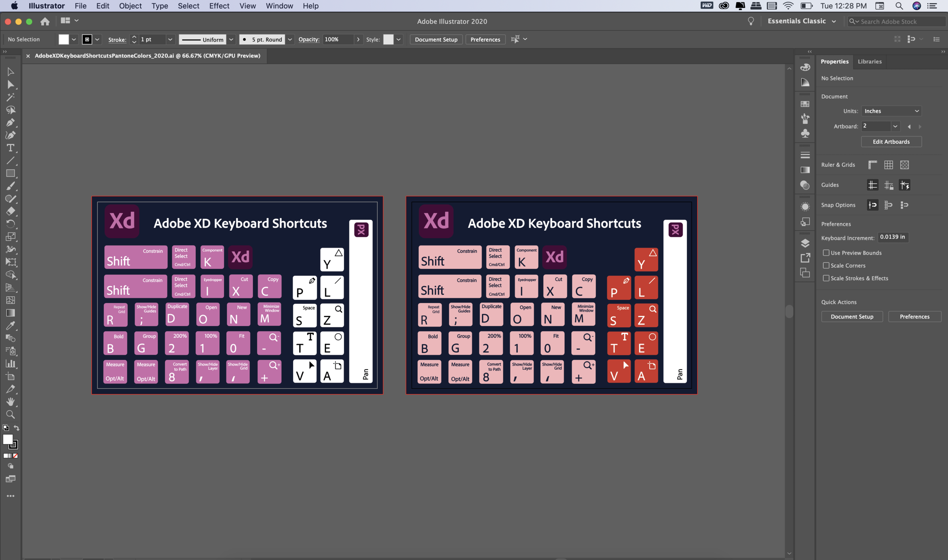Viewport: 948px width, 560px height.
Task: Open the stroke weight dropdown
Action: coord(170,39)
